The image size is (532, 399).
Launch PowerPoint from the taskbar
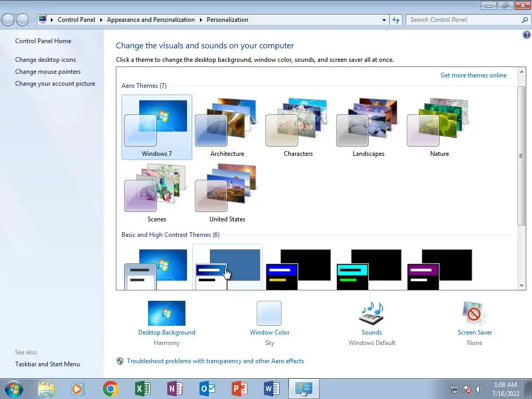coord(240,389)
